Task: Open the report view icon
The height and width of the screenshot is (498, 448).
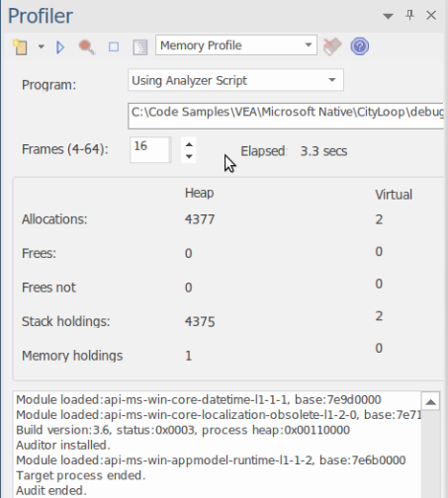Action: [x=140, y=47]
